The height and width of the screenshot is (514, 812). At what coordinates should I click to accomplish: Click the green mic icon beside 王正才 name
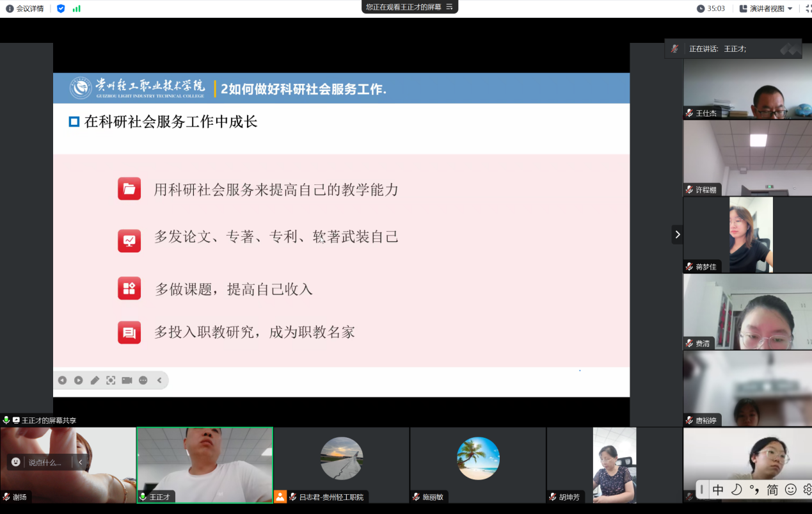click(x=143, y=497)
